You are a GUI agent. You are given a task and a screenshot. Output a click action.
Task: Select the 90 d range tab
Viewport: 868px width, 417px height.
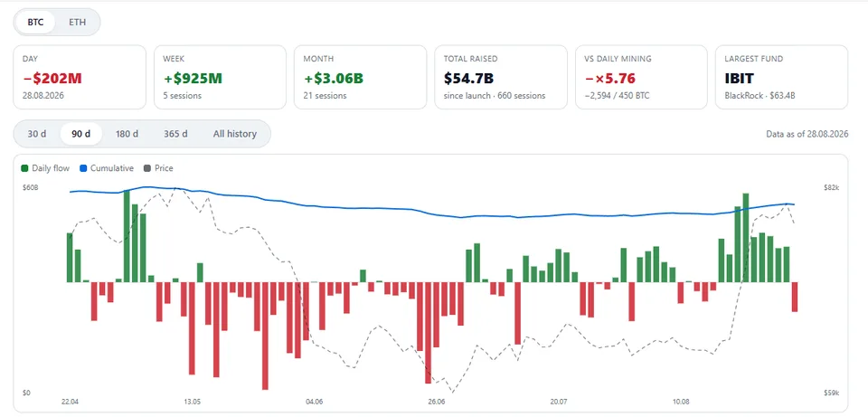click(x=80, y=134)
